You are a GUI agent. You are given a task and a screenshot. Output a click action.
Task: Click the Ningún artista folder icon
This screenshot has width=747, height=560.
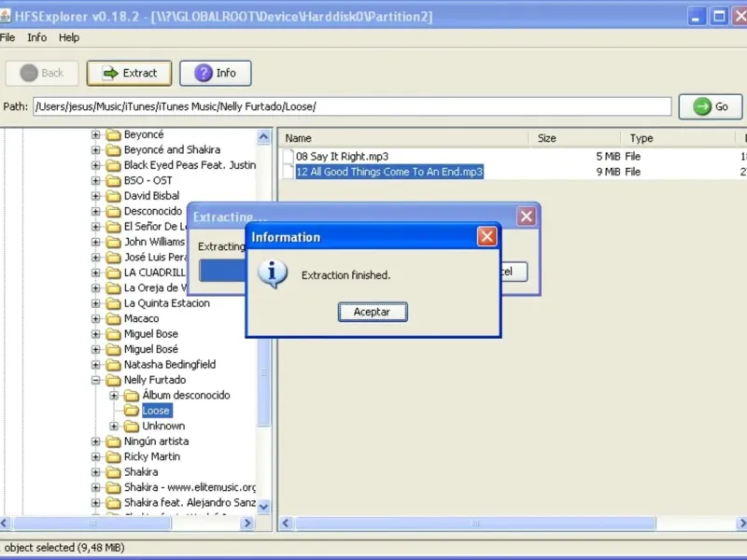coord(113,441)
